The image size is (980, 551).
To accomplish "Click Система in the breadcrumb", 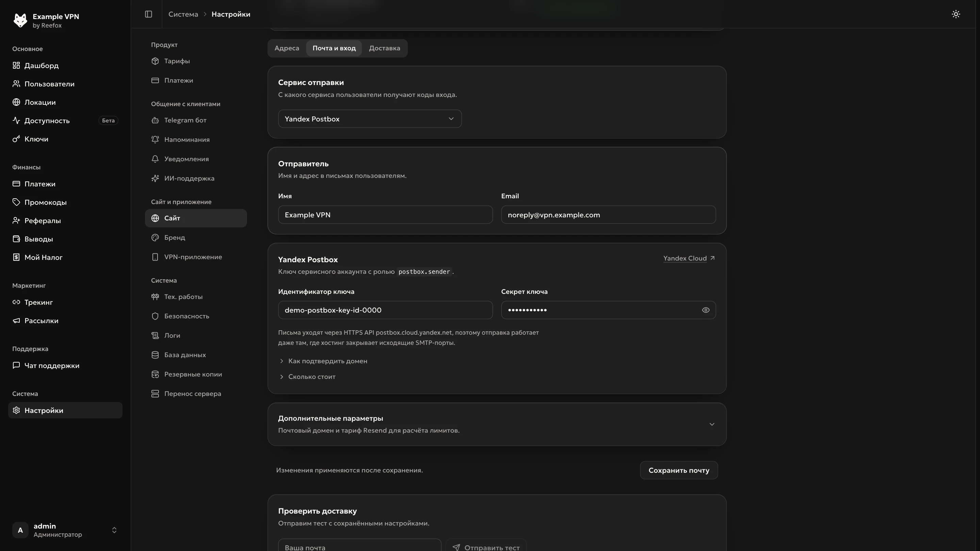I will click(183, 14).
